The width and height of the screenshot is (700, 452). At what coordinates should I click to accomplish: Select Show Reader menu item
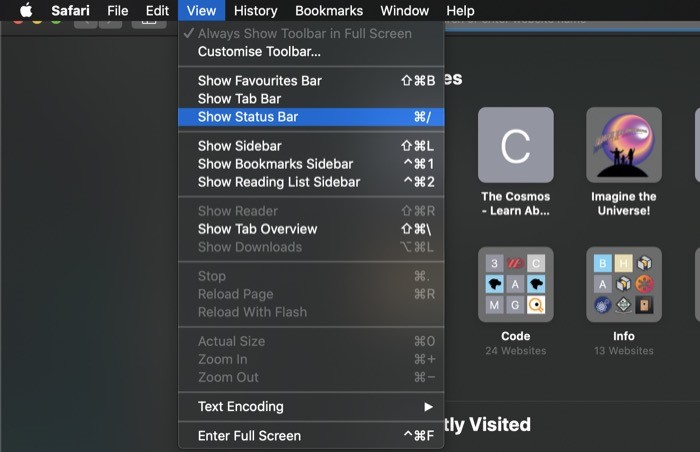coord(311,211)
